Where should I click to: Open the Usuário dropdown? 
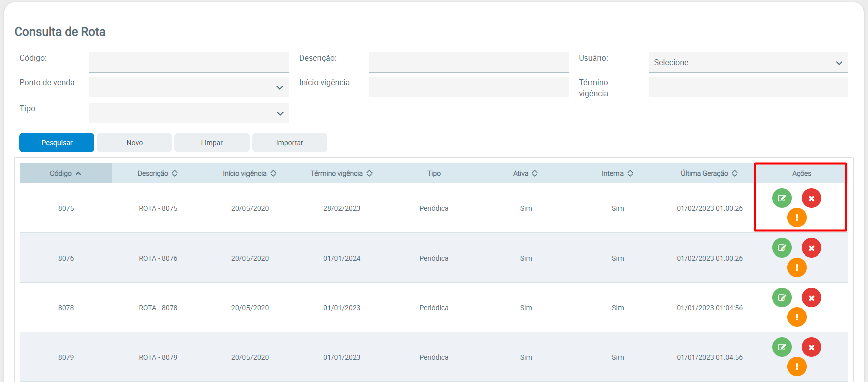(x=748, y=63)
